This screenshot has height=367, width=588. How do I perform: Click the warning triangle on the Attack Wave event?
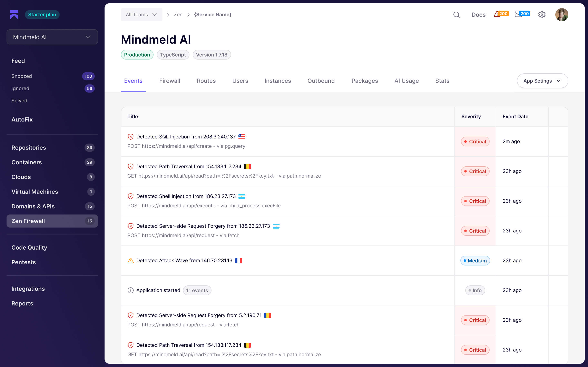[130, 260]
